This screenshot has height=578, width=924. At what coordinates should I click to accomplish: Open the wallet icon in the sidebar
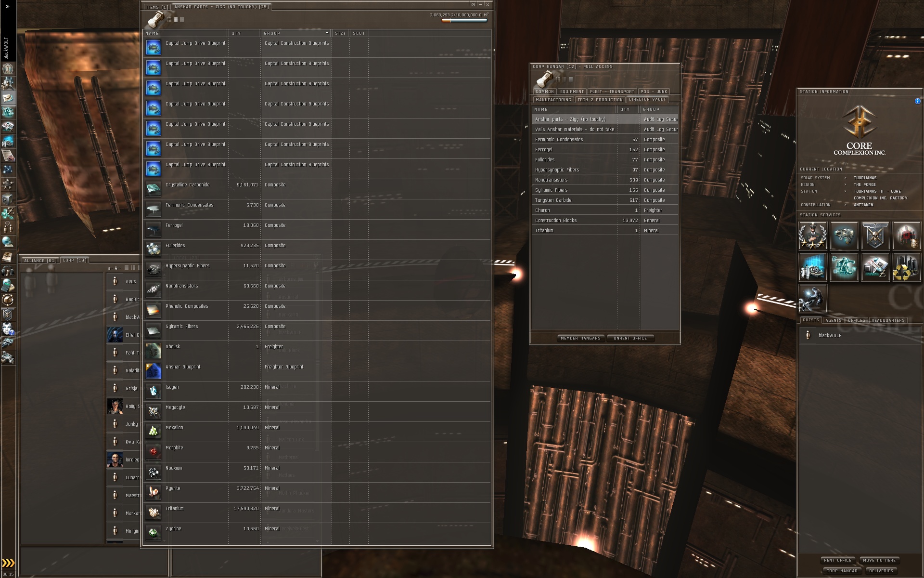click(8, 212)
